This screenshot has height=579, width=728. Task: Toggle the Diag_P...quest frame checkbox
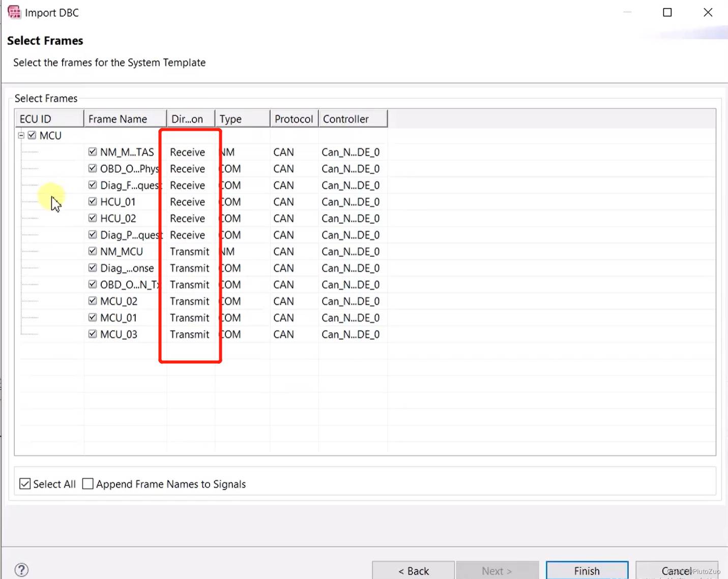click(93, 235)
